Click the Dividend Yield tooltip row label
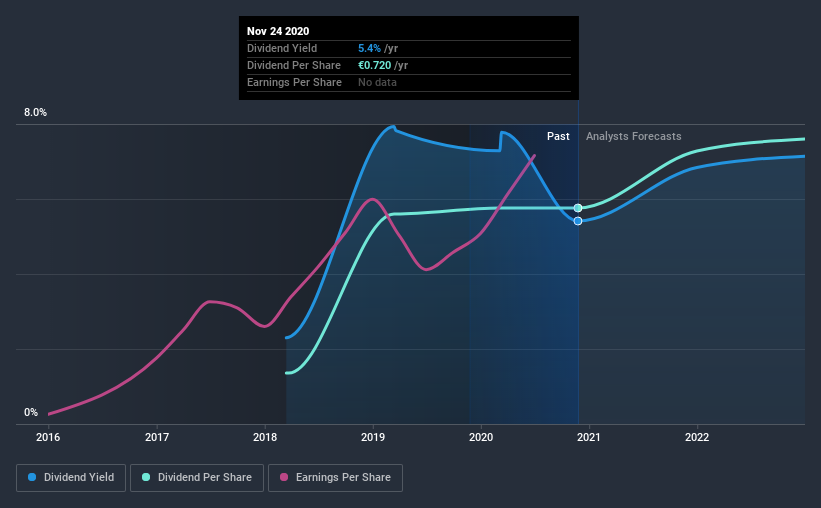 [282, 48]
